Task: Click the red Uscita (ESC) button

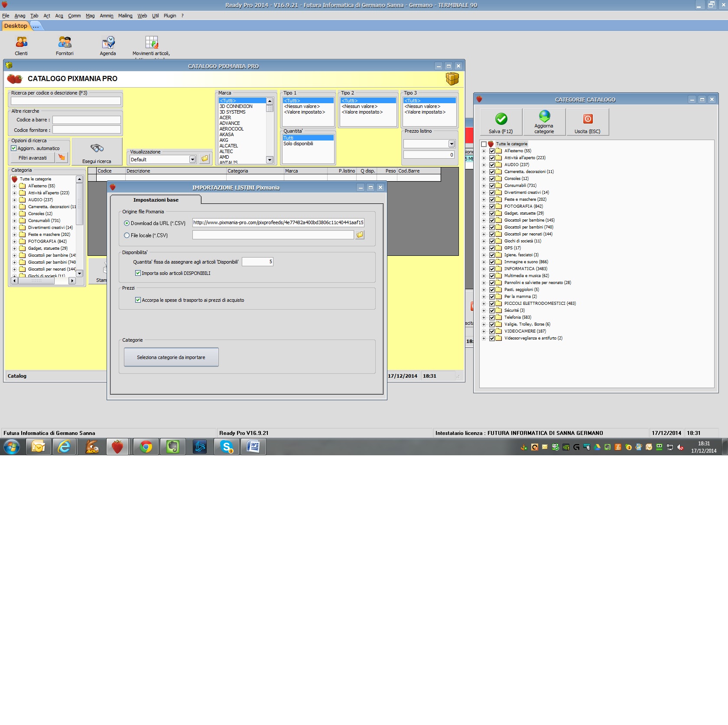Action: [588, 122]
